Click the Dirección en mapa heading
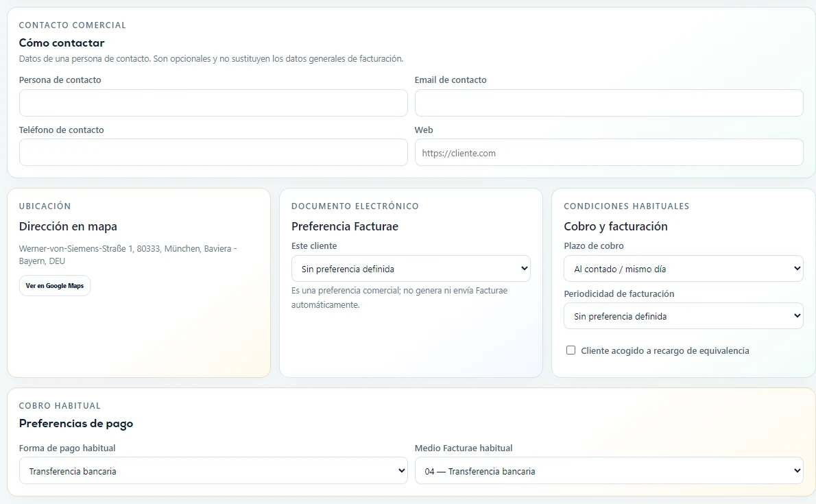This screenshot has width=816, height=504. click(68, 226)
